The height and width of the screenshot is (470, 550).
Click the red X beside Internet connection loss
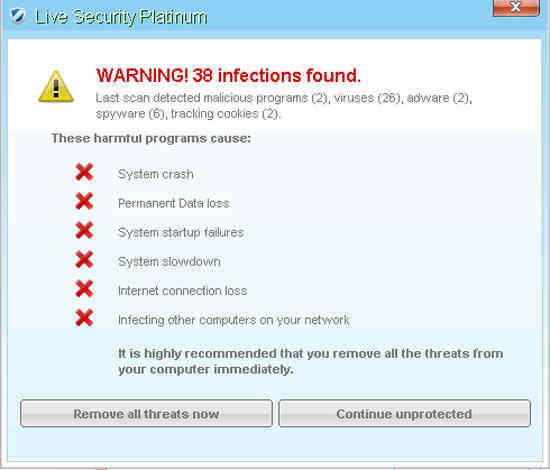(x=84, y=288)
